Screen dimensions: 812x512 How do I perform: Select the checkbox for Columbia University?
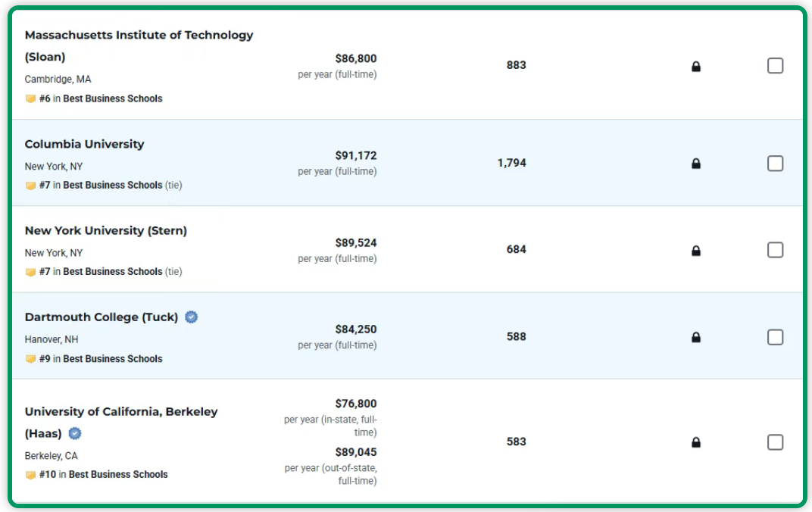(x=775, y=164)
